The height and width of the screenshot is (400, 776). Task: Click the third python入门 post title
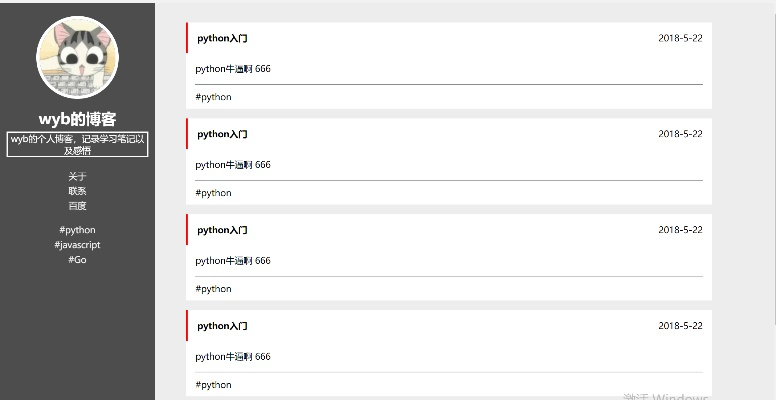(222, 230)
